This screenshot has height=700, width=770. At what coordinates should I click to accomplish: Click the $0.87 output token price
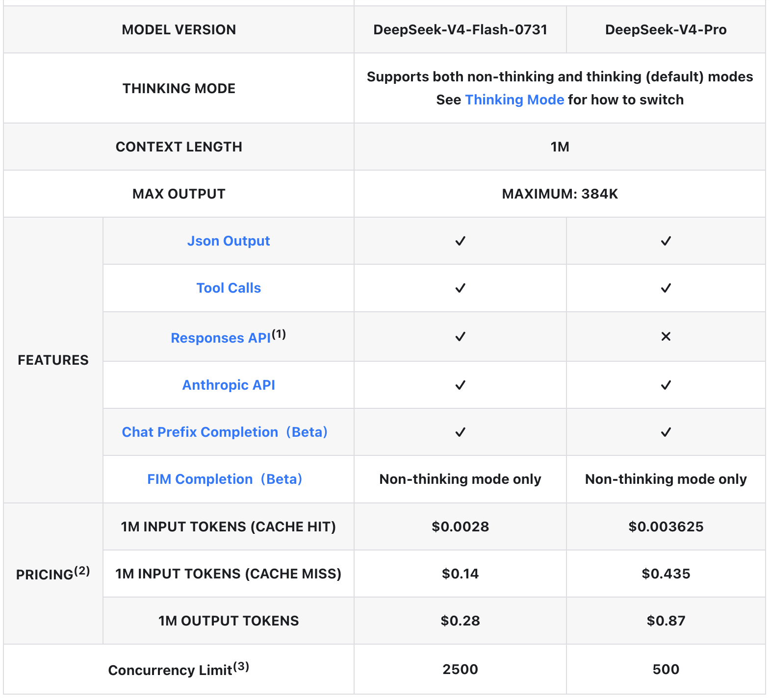666,621
